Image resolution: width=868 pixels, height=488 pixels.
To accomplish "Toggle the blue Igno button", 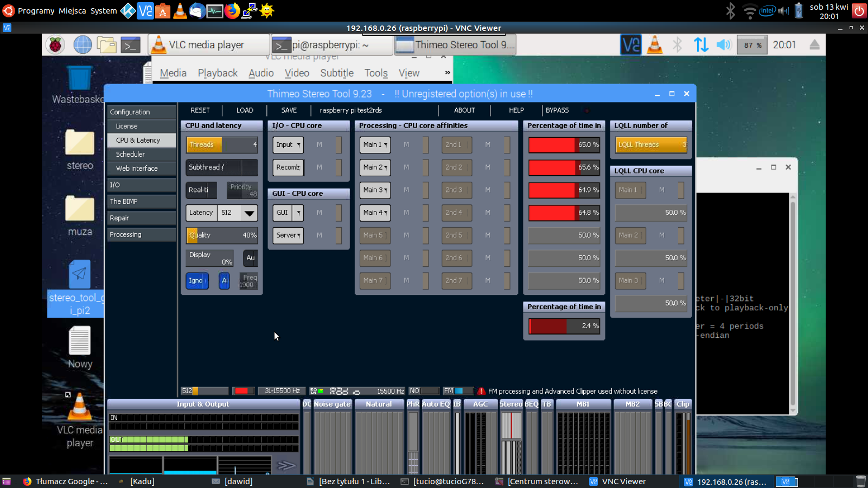I will coord(197,280).
